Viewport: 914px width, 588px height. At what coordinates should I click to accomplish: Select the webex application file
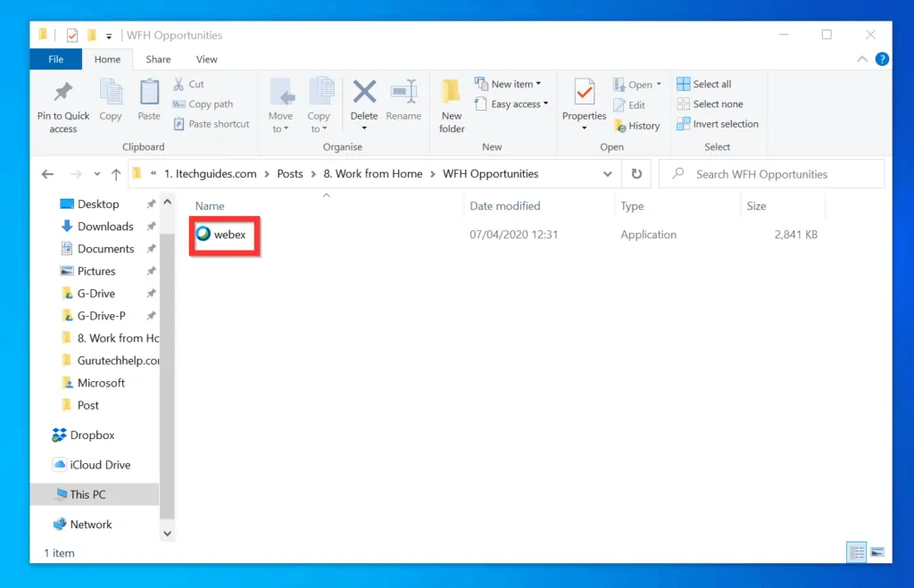[x=221, y=235]
